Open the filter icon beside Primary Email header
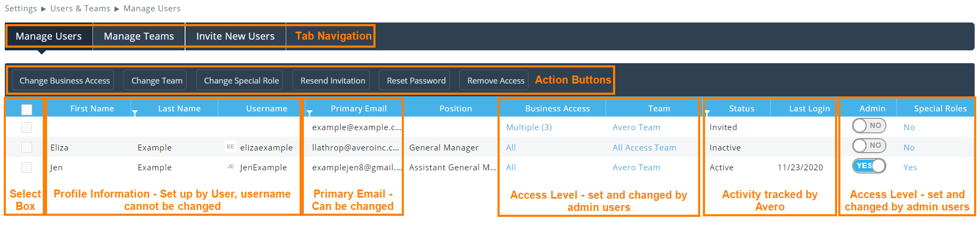This screenshot has height=234, width=980. (309, 113)
